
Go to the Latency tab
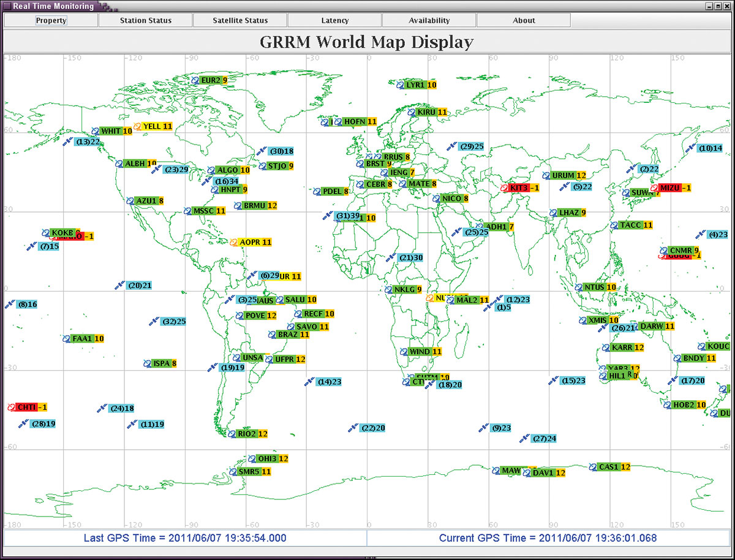click(335, 20)
